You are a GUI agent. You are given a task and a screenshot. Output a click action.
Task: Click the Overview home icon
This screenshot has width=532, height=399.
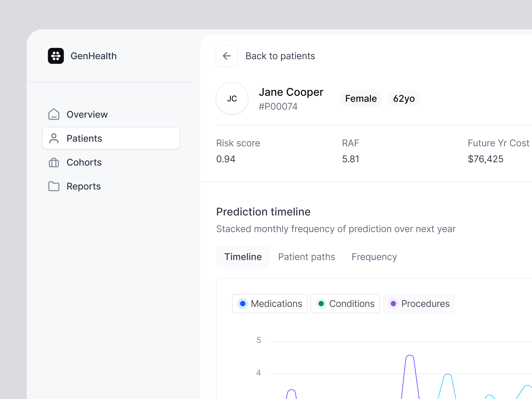[x=54, y=114]
